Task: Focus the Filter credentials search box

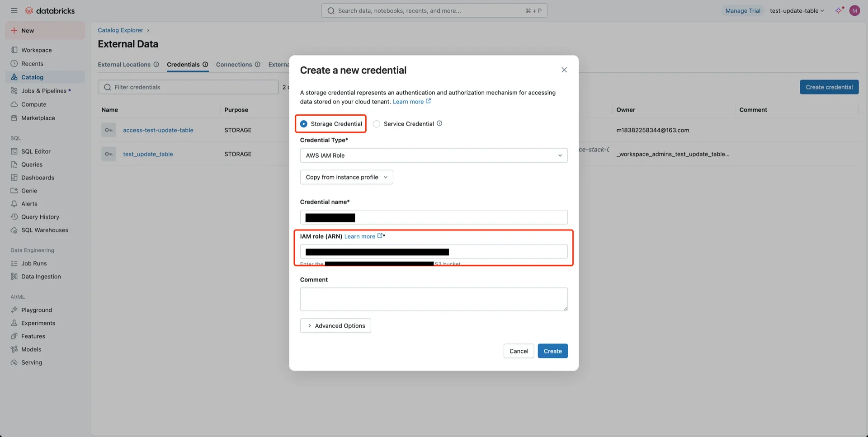Action: [188, 87]
